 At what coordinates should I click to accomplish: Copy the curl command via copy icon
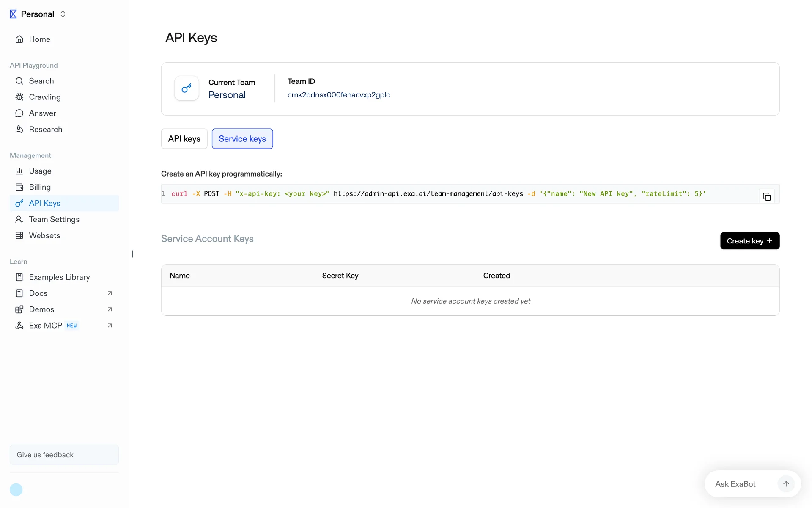click(x=766, y=196)
